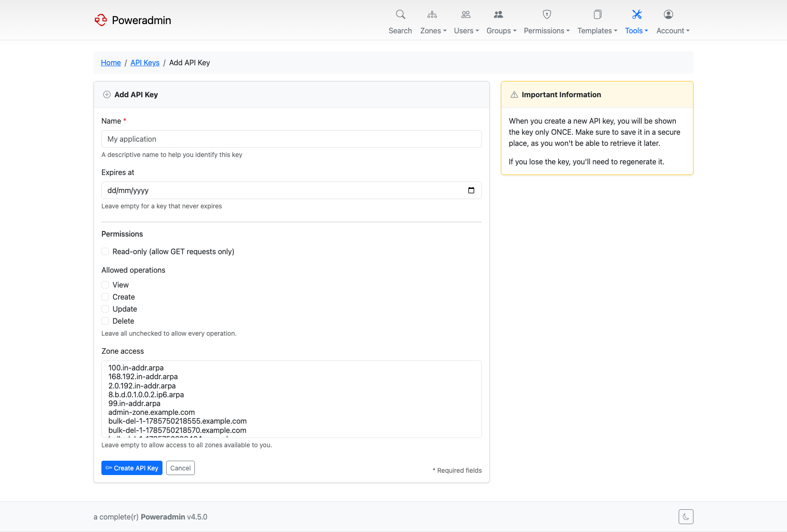Click the Permissions shield icon
Screen dimensions: 787x532
coord(547,14)
